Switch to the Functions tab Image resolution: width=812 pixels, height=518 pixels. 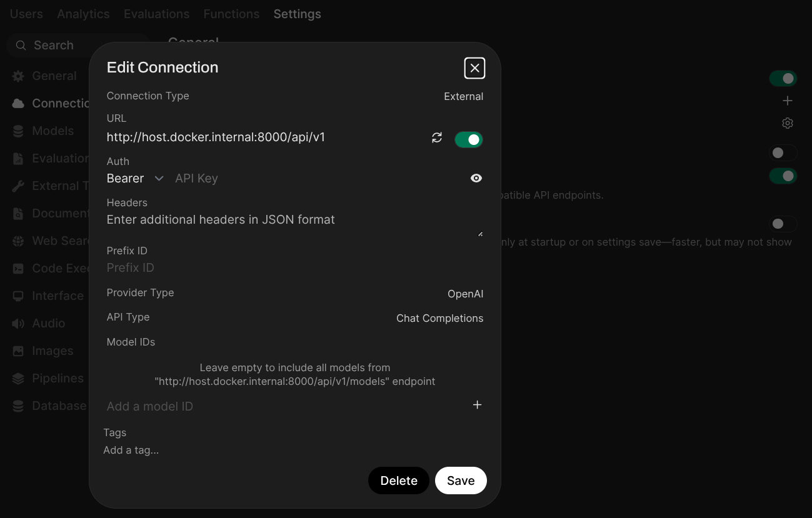coord(231,14)
